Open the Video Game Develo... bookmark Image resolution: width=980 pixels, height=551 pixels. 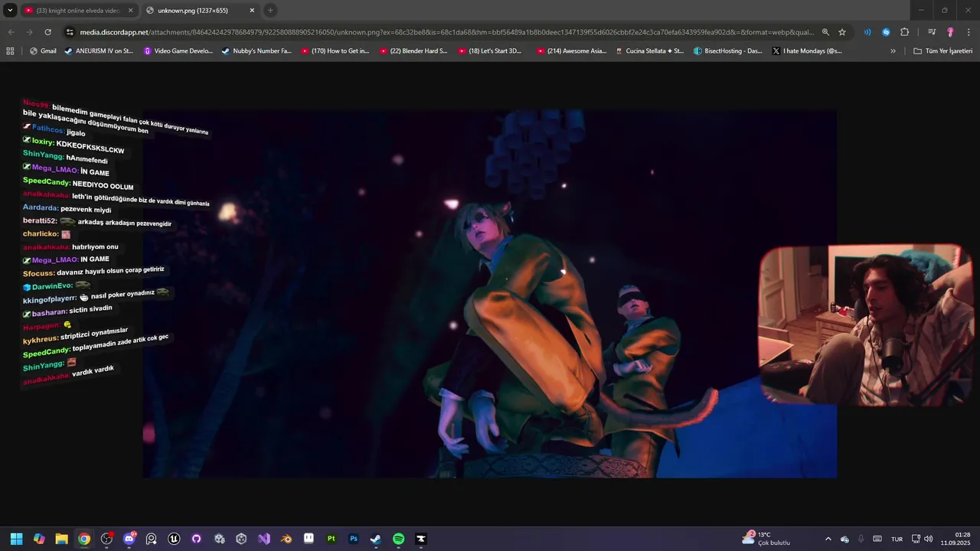[x=178, y=51]
